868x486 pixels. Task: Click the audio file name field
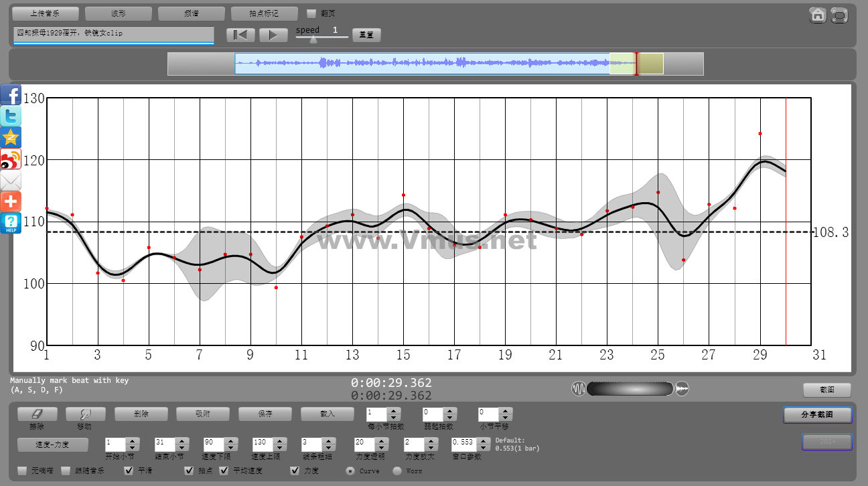coord(113,35)
